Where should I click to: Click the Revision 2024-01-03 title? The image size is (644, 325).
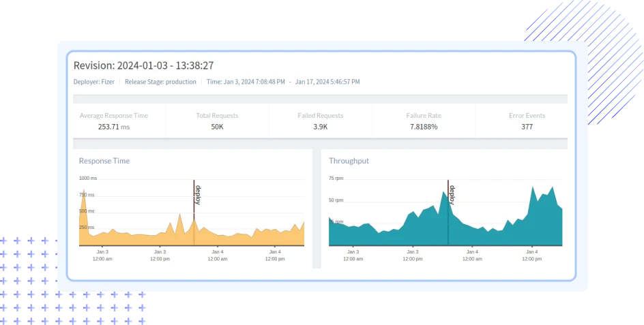coord(144,65)
